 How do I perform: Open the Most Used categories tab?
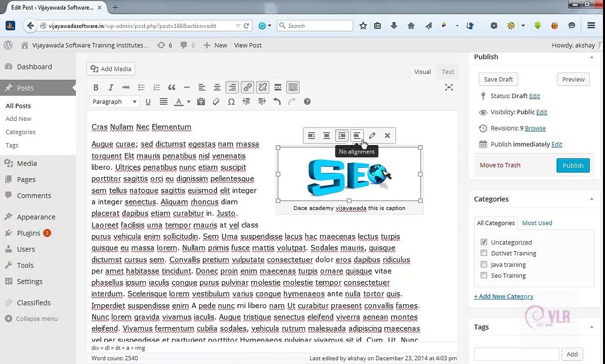pos(537,223)
